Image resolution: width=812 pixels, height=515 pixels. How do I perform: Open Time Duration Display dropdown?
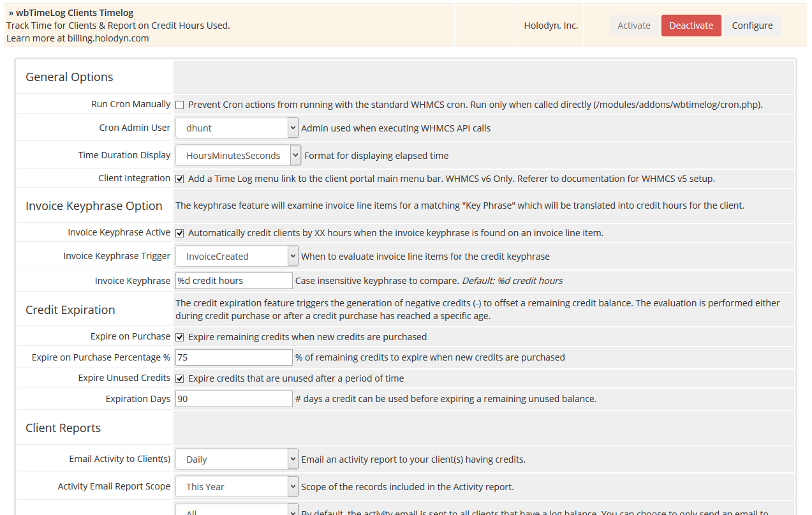click(x=239, y=155)
